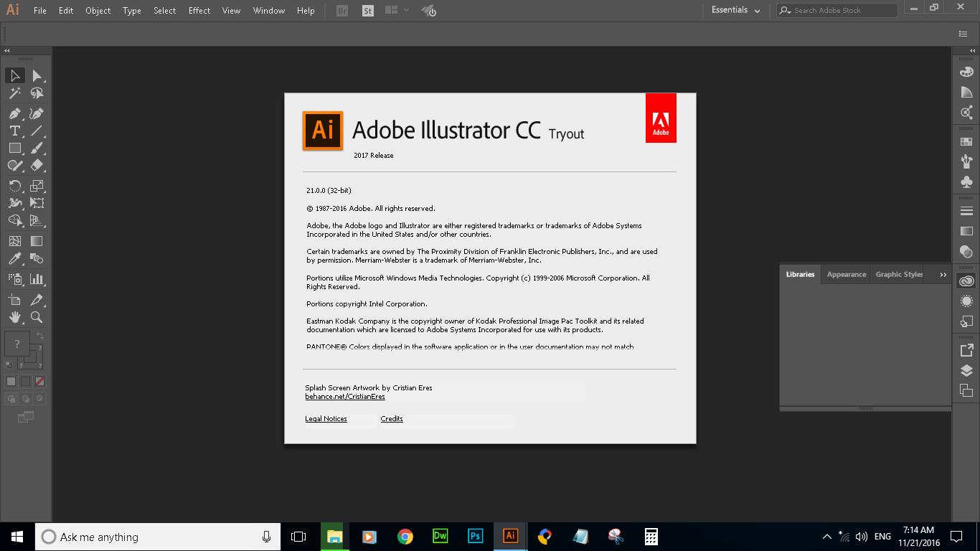The height and width of the screenshot is (551, 980).
Task: Select the Column Graph tool
Action: point(37,279)
